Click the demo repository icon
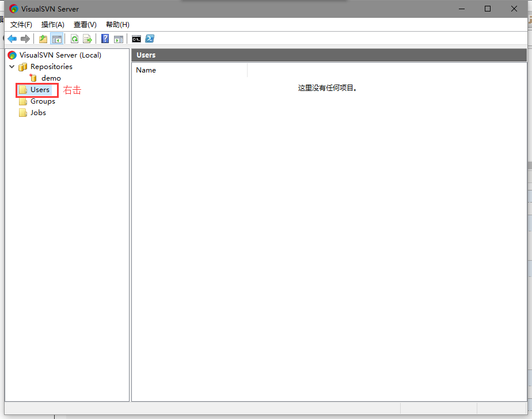The height and width of the screenshot is (419, 532). click(33, 78)
